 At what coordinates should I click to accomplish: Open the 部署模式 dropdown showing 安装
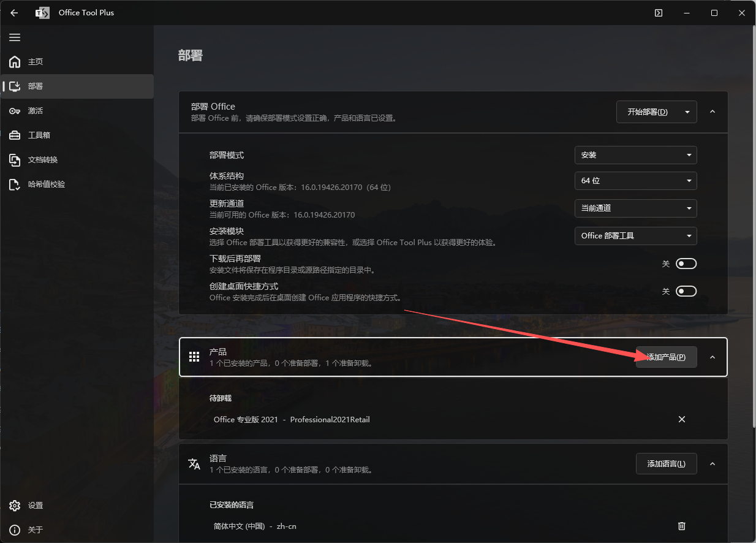pos(635,155)
